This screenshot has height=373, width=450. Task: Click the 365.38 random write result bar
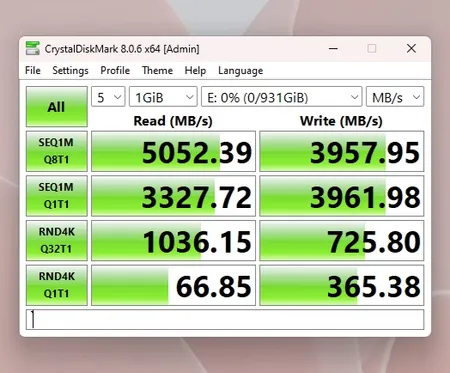point(342,285)
